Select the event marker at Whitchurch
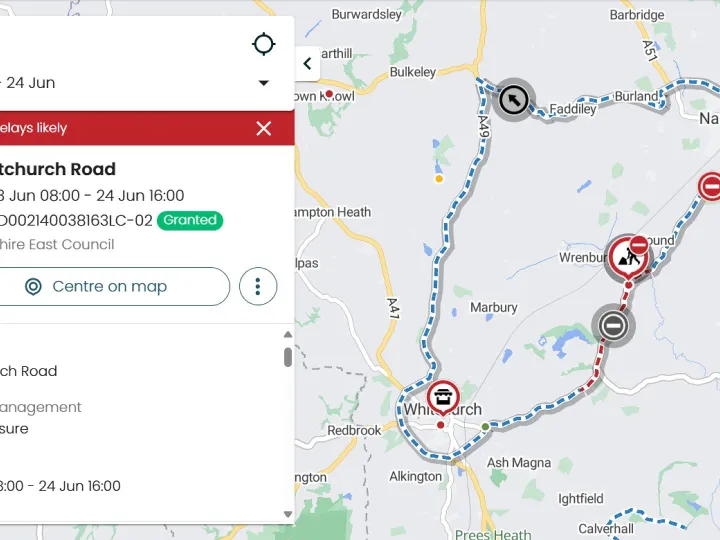The image size is (720, 540). [442, 397]
